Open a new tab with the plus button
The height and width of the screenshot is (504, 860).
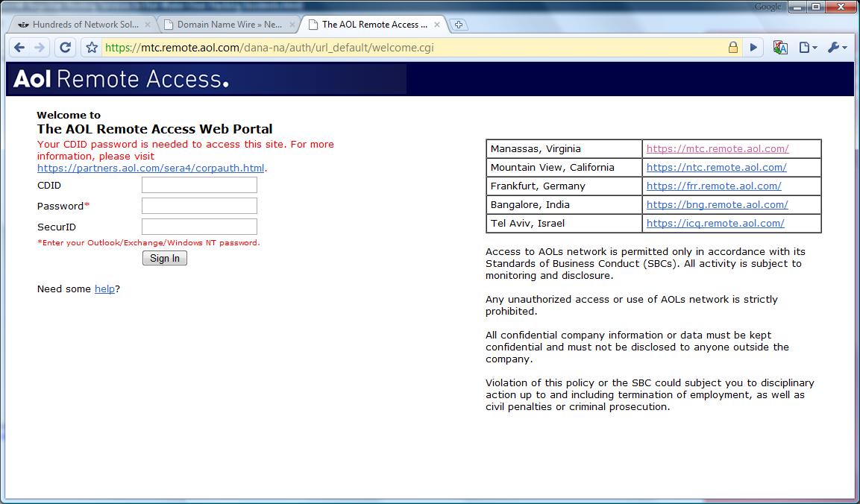[459, 25]
